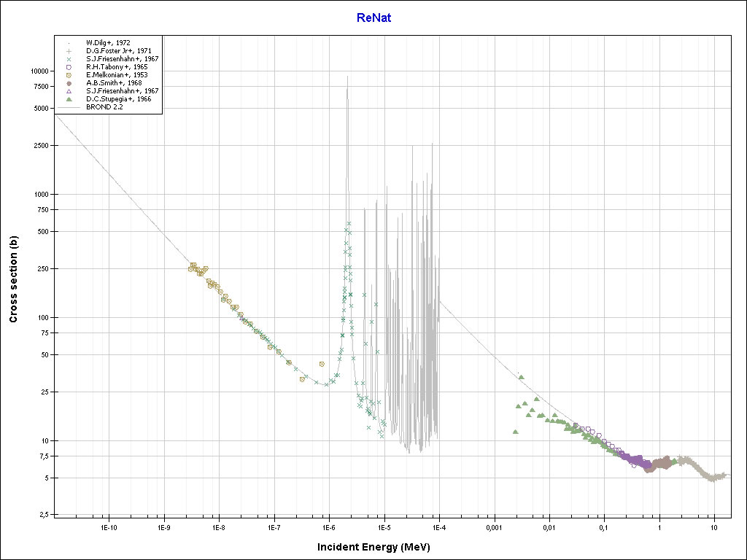The image size is (747, 560).
Task: Select the 'BROND 2.2' legend label
Action: 104,107
